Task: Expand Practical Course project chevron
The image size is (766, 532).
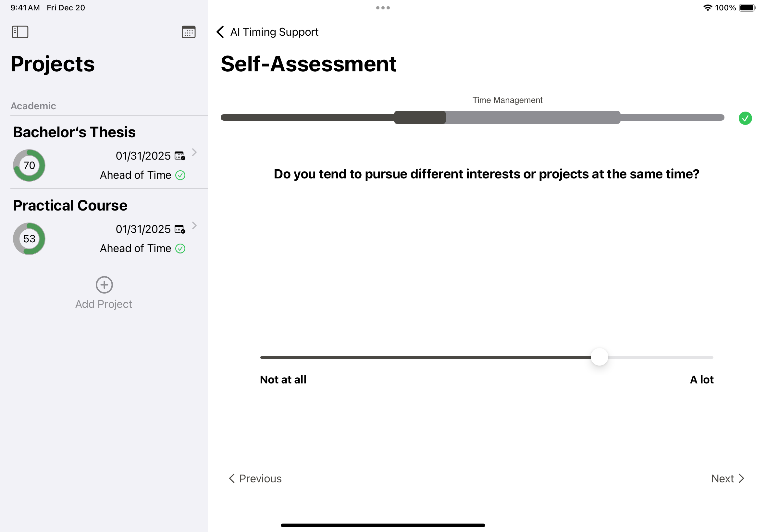Action: (194, 226)
